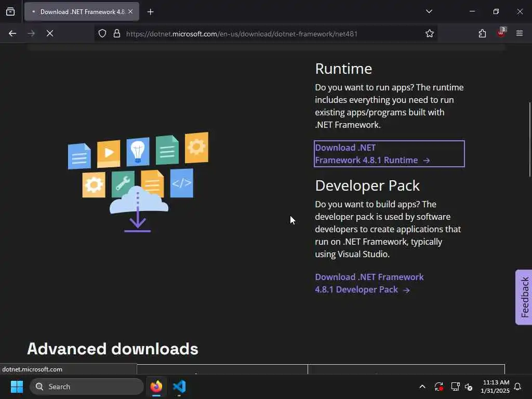Select the Download .NET Framework 4.8 tab
Screen dimensions: 532x399
point(82,12)
